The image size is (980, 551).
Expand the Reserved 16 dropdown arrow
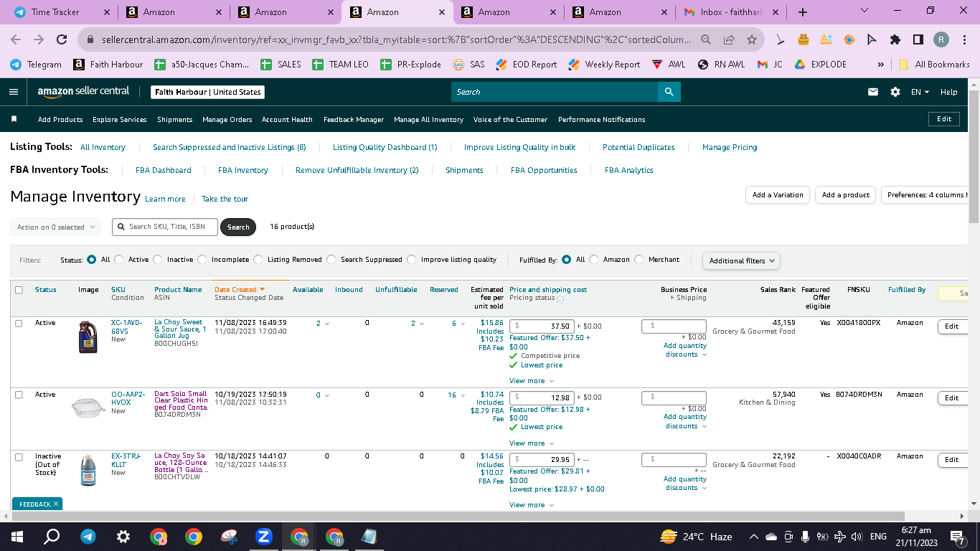[463, 395]
